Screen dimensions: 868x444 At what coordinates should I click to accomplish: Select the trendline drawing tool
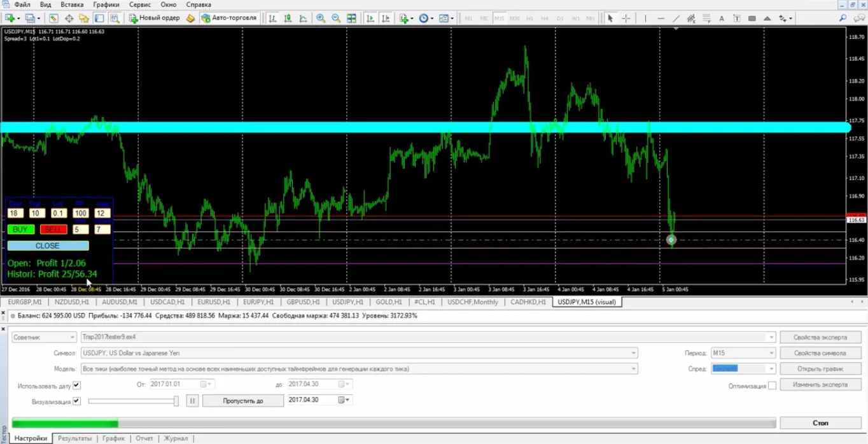click(676, 18)
